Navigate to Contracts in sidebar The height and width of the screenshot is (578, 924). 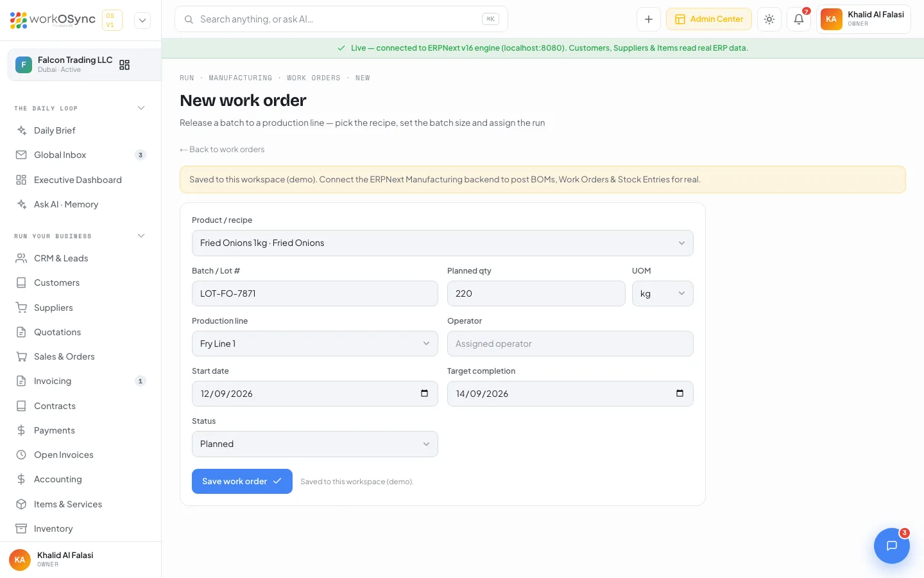(x=81, y=406)
